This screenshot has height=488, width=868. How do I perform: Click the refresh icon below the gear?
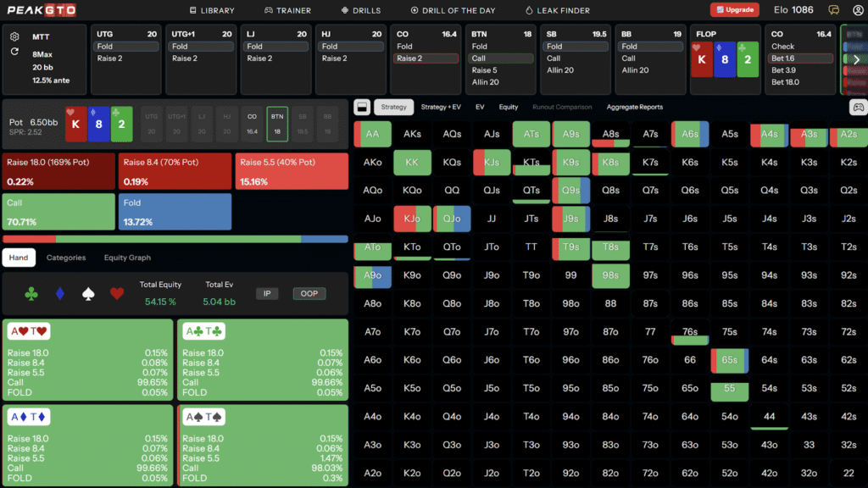(x=14, y=52)
